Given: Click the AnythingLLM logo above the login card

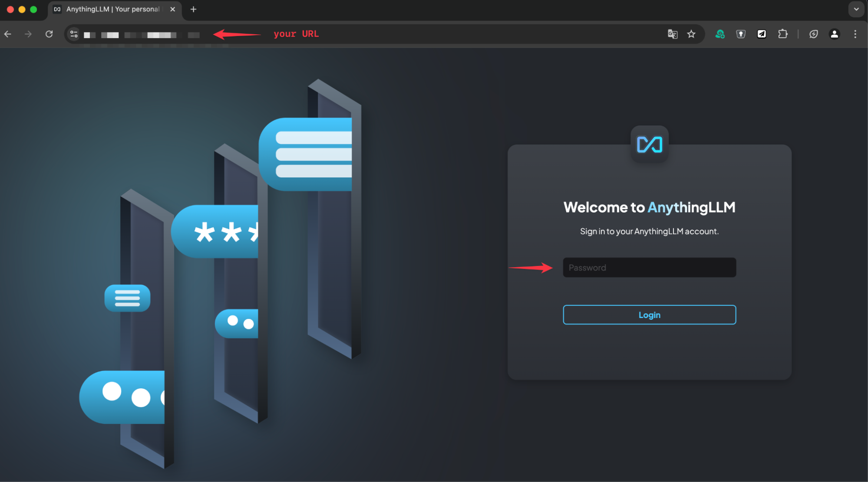Looking at the screenshot, I should click(649, 144).
